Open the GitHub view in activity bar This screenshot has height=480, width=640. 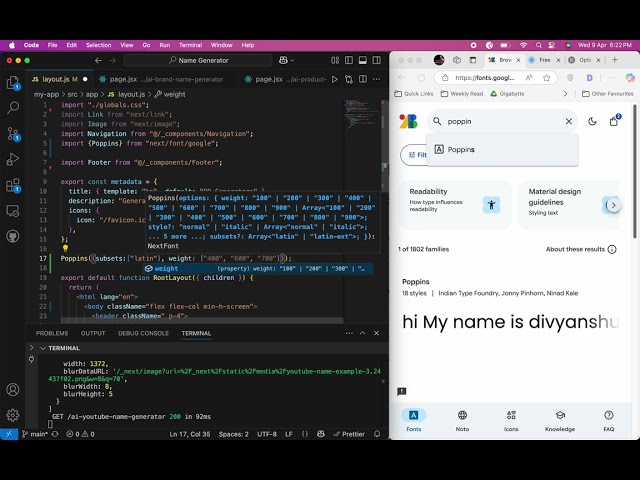coord(13,236)
